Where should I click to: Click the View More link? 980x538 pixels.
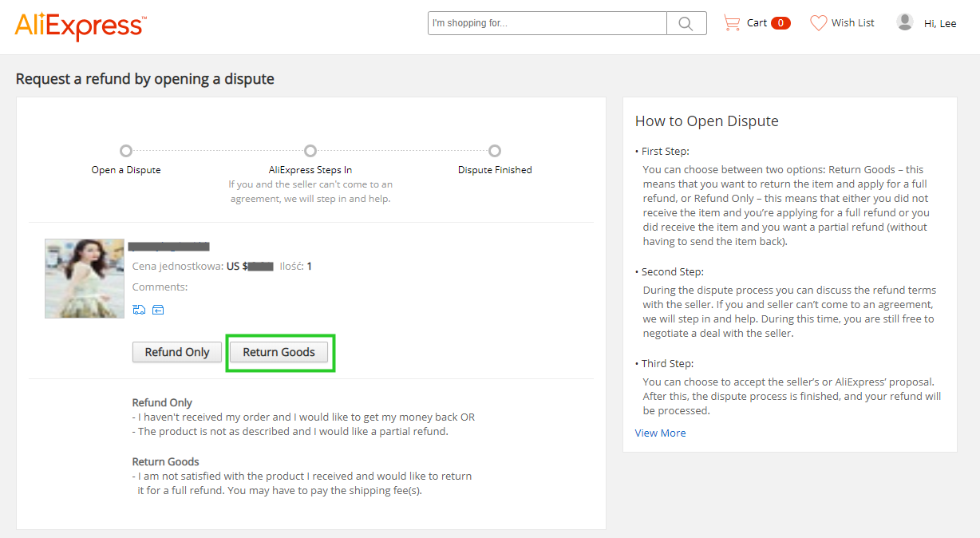[660, 433]
